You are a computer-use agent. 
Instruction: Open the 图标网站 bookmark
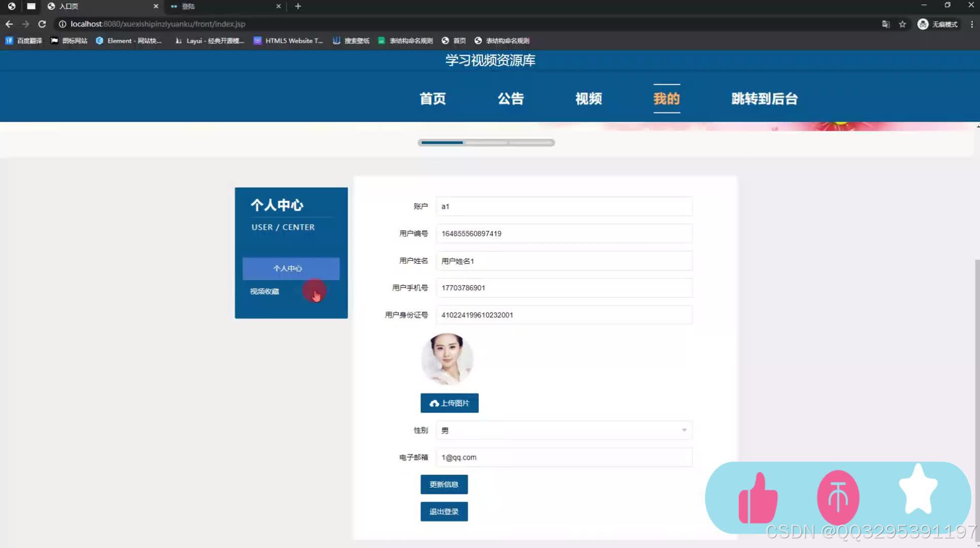69,41
